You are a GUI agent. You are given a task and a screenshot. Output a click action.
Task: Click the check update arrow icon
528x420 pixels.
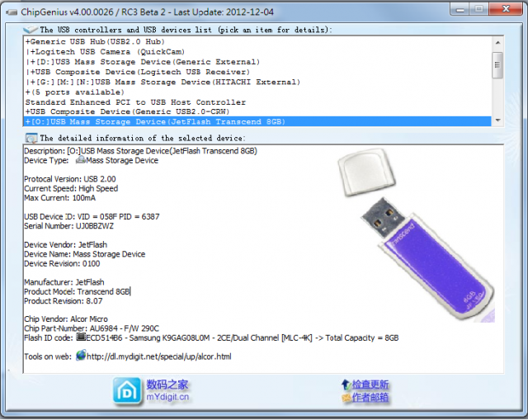pos(346,385)
